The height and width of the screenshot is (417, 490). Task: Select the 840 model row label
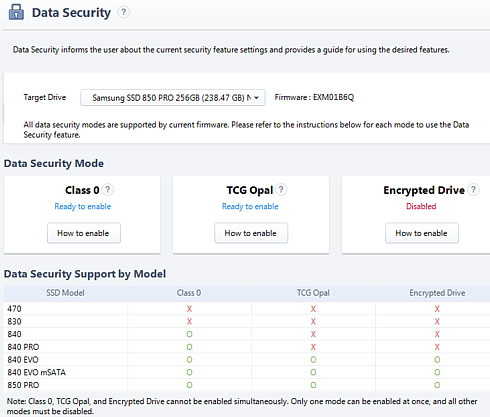[14, 334]
